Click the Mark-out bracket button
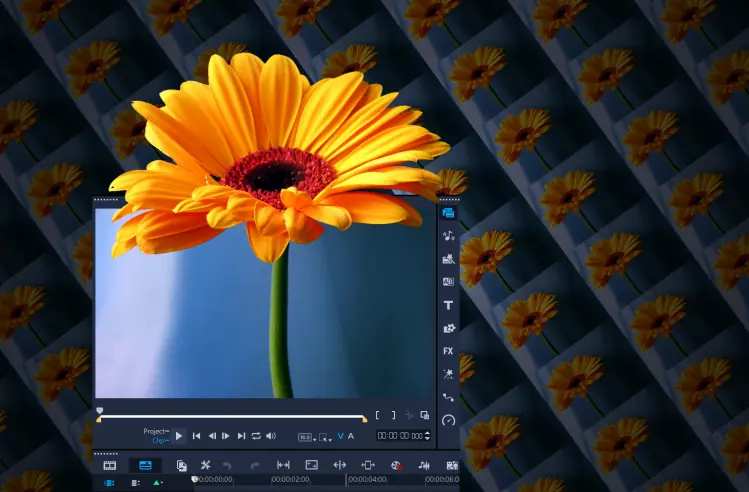Image resolution: width=749 pixels, height=492 pixels. 392,415
